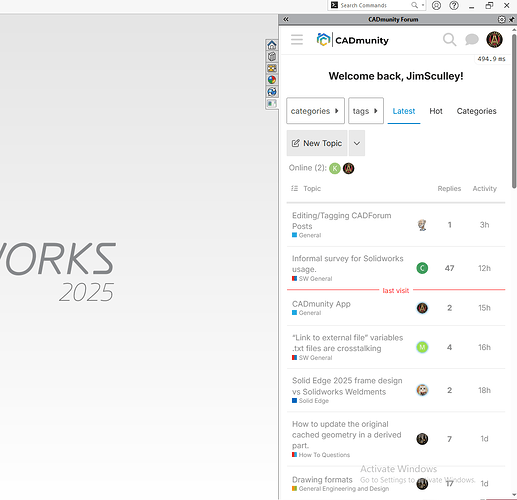This screenshot has width=517, height=500.
Task: Open the hamburger menu in CADmunity header
Action: click(297, 40)
